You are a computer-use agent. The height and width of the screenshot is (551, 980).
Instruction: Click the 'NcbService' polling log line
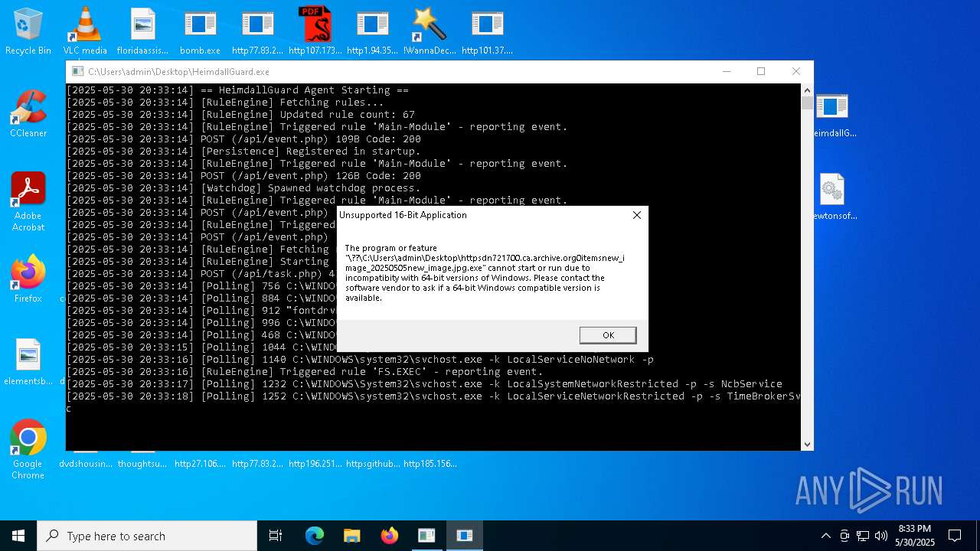pos(424,384)
